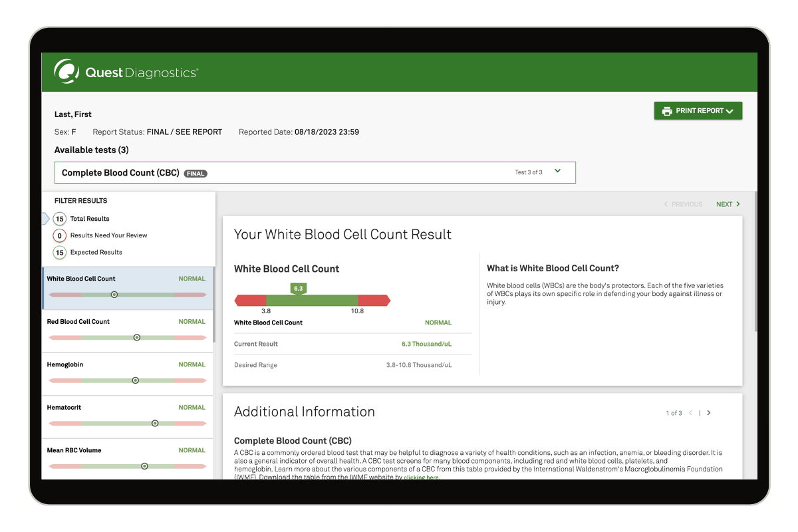798x532 pixels.
Task: Expand the Complete Blood Count test selector
Action: pos(557,172)
